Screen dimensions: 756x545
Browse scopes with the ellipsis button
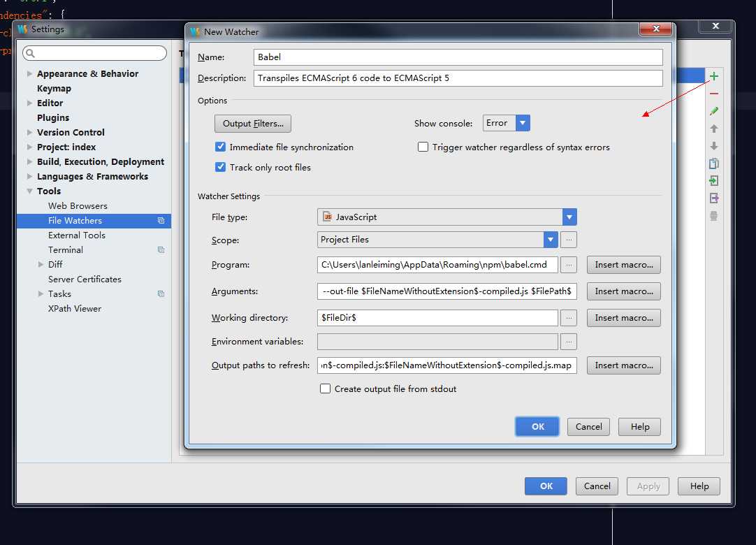(569, 240)
